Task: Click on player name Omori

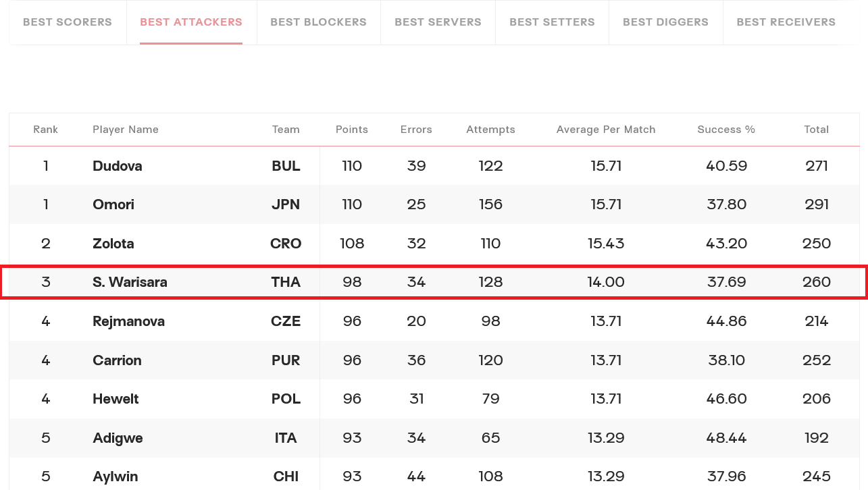Action: click(x=113, y=205)
